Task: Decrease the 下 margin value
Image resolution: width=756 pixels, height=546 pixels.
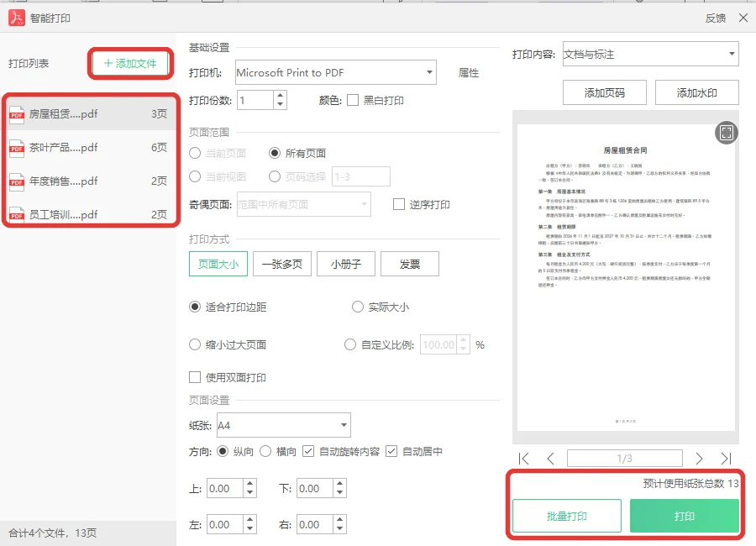Action: 340,493
